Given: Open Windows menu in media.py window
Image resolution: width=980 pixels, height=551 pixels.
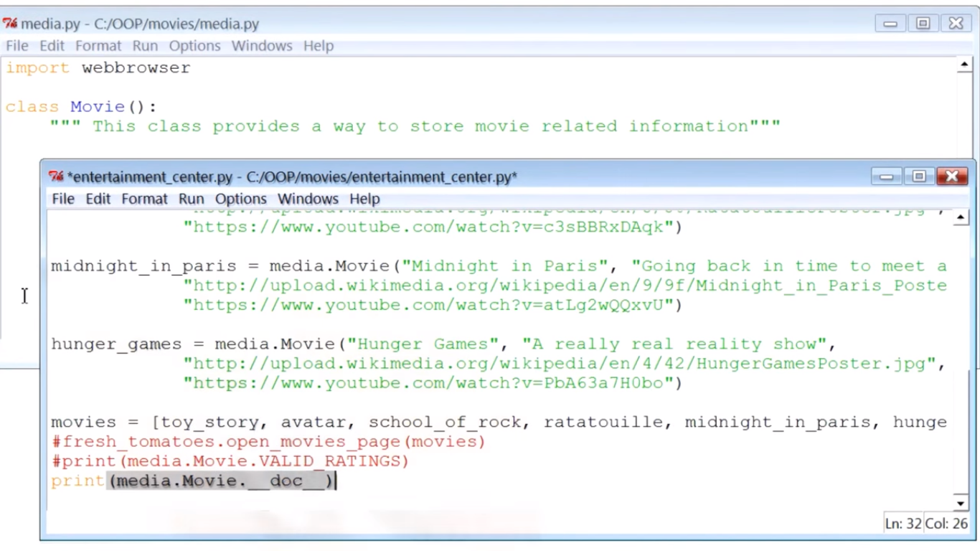Looking at the screenshot, I should click(262, 46).
